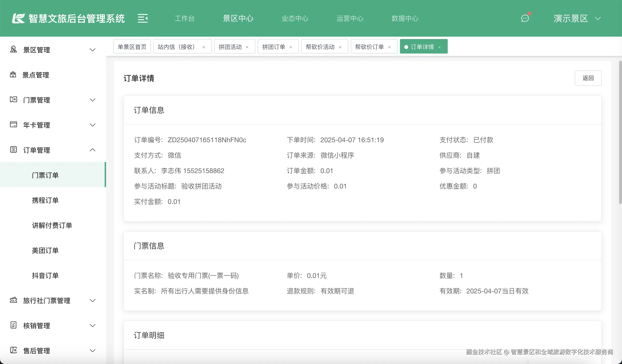Click the 门票管理 ticket icon
This screenshot has width=622, height=364.
pos(14,100)
